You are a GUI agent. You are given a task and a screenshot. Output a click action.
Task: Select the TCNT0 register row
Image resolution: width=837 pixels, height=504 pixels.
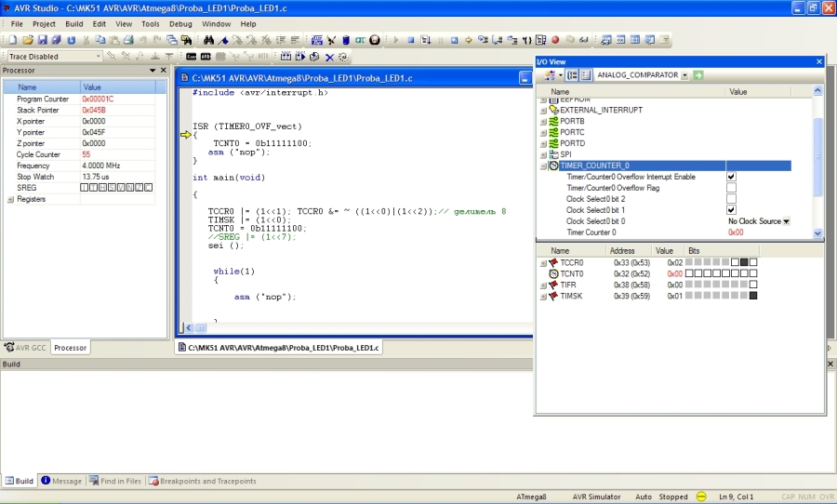point(571,273)
